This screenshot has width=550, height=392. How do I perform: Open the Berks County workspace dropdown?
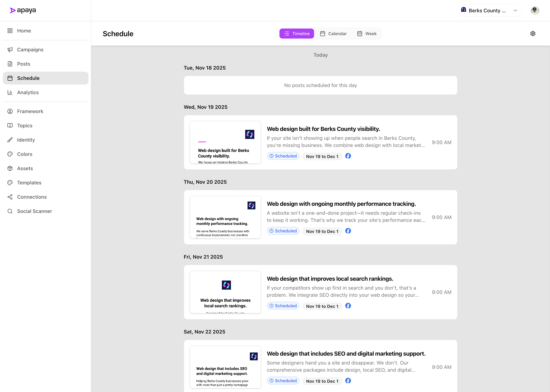click(x=489, y=10)
